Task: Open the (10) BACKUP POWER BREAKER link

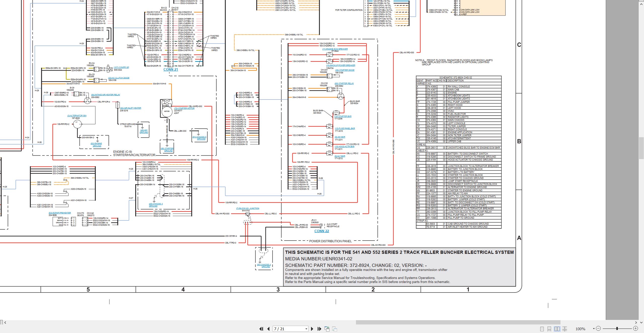Action: tap(341, 65)
